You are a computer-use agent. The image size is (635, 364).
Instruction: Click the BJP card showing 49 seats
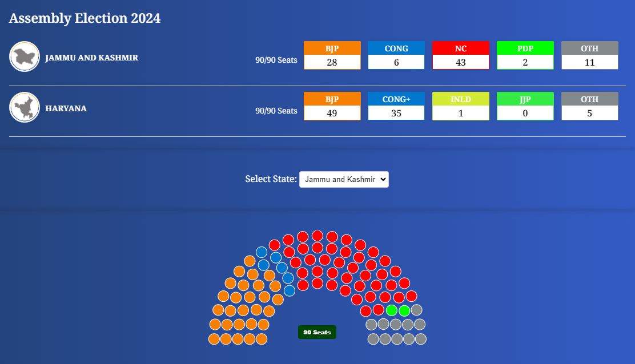[332, 106]
